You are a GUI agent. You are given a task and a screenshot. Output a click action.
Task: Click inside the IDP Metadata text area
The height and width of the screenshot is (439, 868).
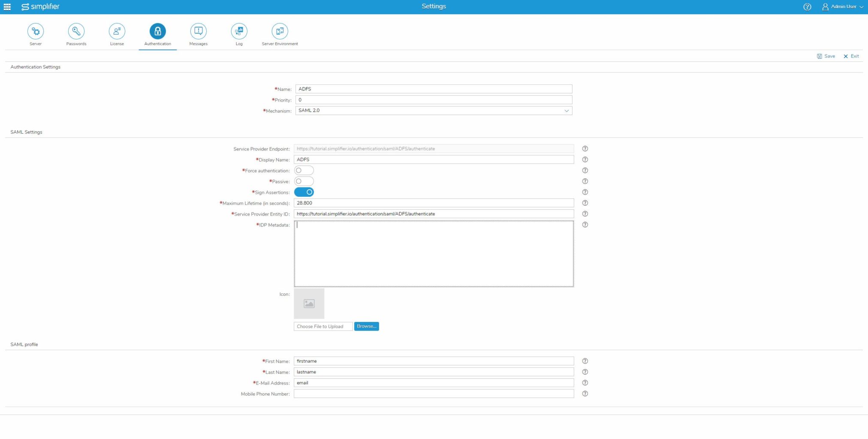point(434,253)
